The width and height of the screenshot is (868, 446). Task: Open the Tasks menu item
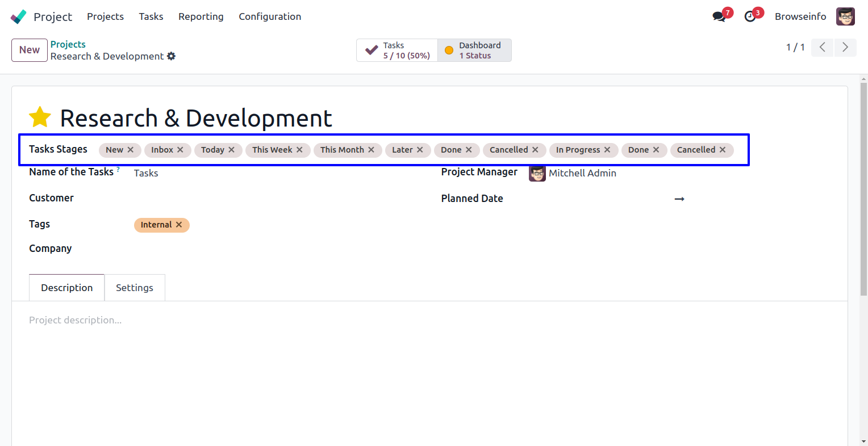point(151,16)
